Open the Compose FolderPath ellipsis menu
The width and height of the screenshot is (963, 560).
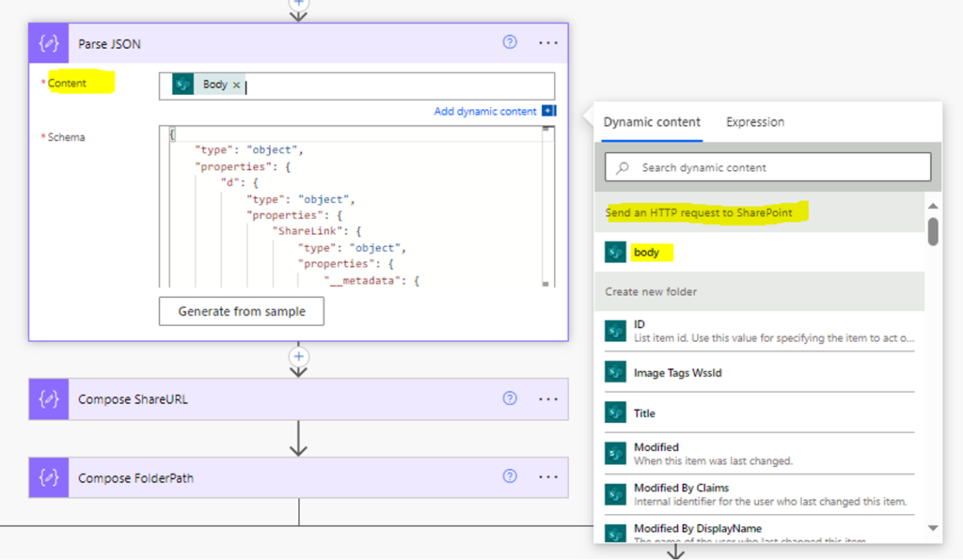548,477
